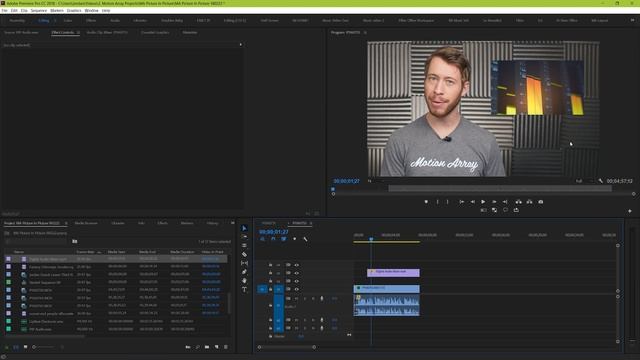640x360 pixels.
Task: Select the Razor tool
Action: point(244,254)
